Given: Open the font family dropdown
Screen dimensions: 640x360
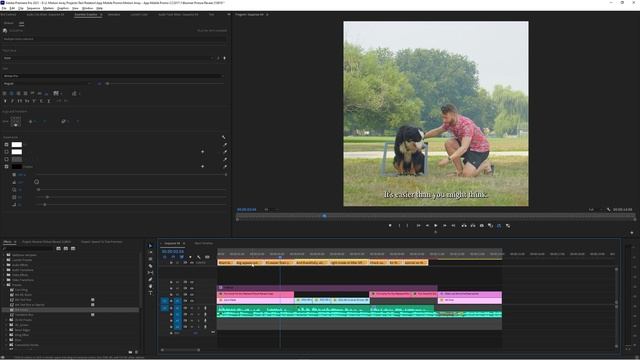Looking at the screenshot, I should 113,76.
